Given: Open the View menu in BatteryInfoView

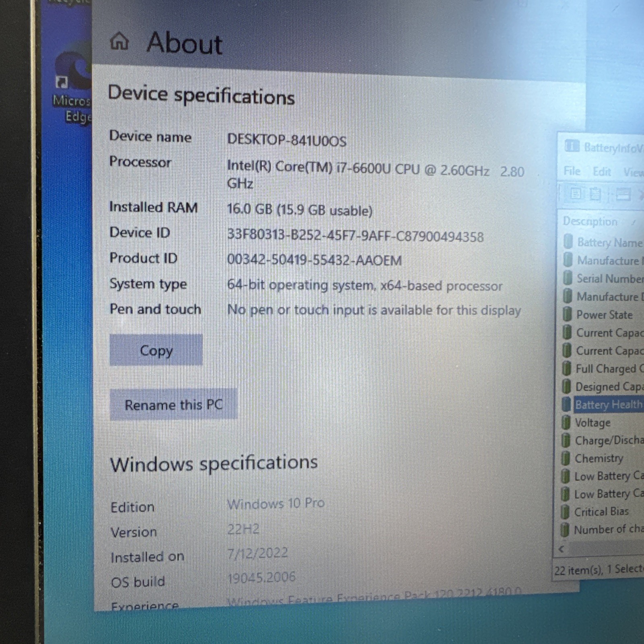Looking at the screenshot, I should [633, 173].
